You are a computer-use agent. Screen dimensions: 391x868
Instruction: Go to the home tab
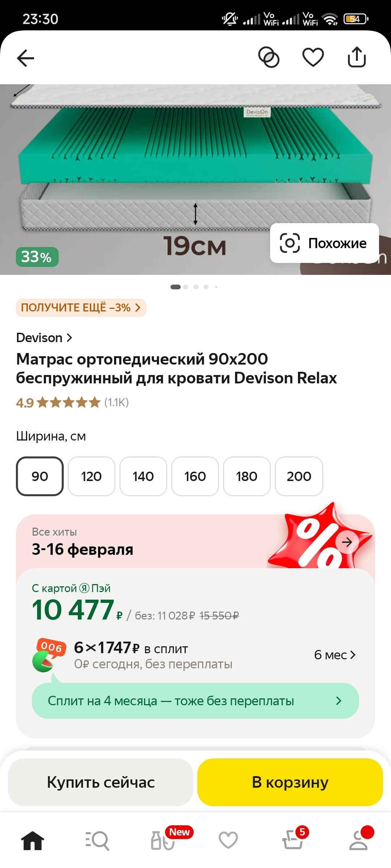pos(33,840)
